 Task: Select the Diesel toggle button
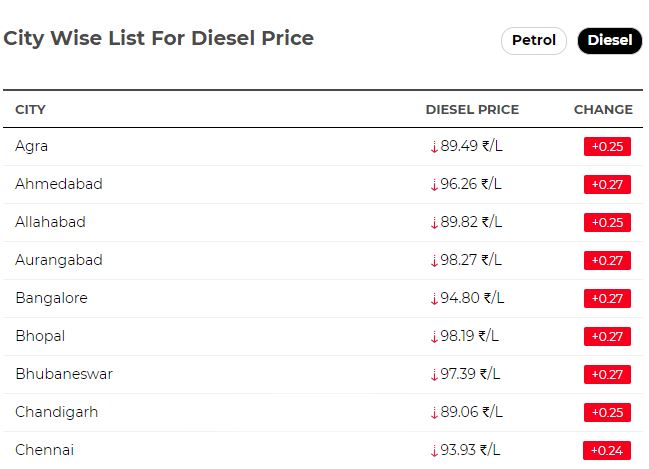point(610,41)
